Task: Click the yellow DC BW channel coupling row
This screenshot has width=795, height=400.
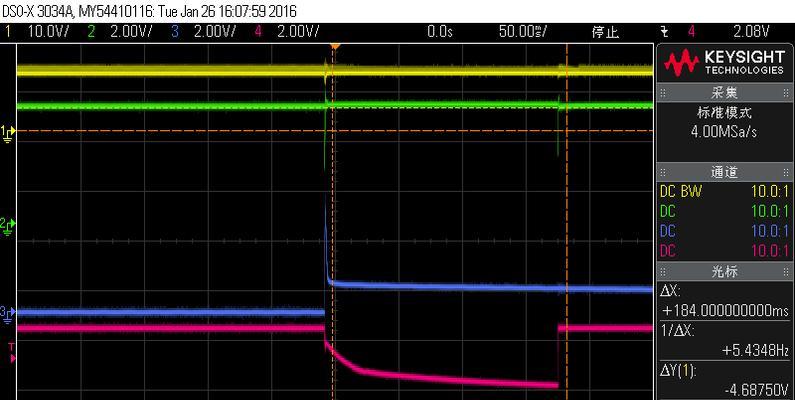Action: (725, 191)
